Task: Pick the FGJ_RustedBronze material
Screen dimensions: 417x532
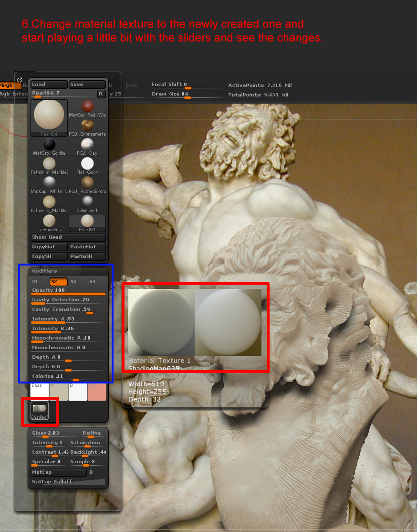Action: (x=87, y=185)
